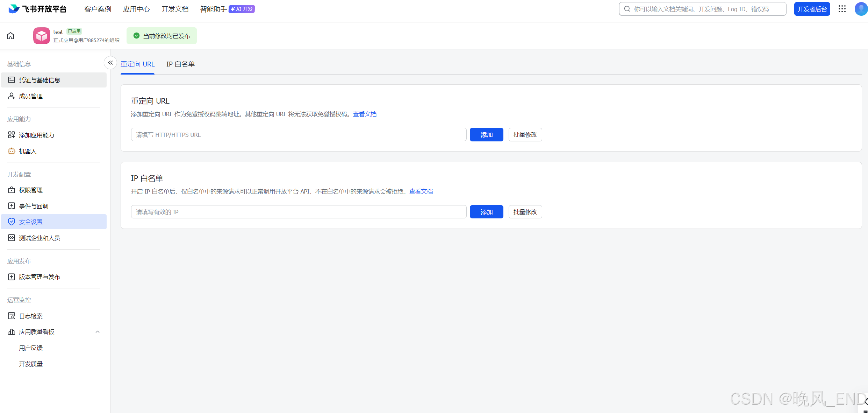Open the apps grid icon
This screenshot has width=868, height=413.
pos(842,9)
